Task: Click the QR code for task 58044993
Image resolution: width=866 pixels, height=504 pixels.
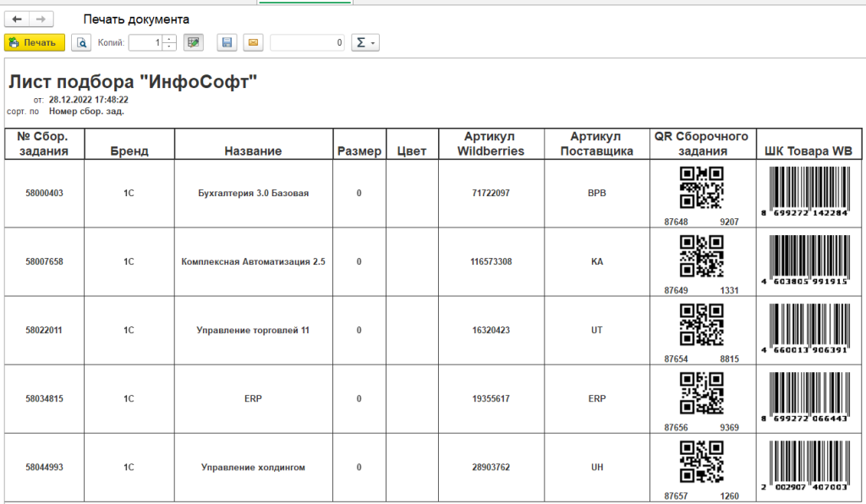Action: (x=701, y=462)
